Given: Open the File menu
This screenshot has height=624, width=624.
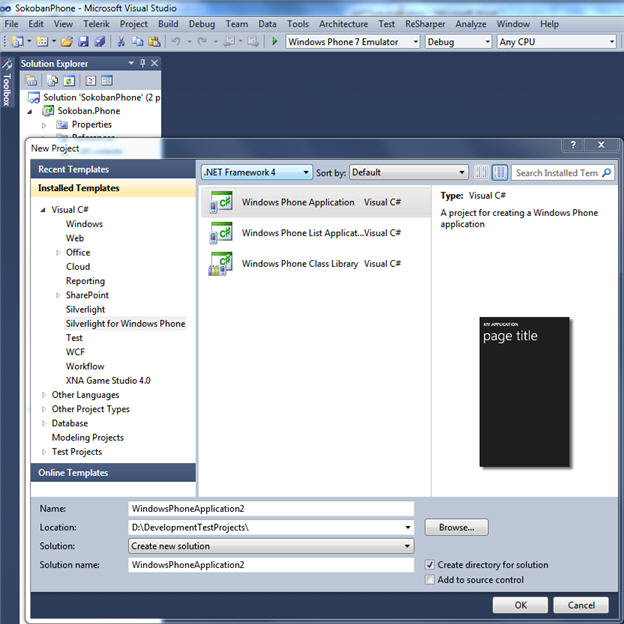Looking at the screenshot, I should (x=11, y=24).
